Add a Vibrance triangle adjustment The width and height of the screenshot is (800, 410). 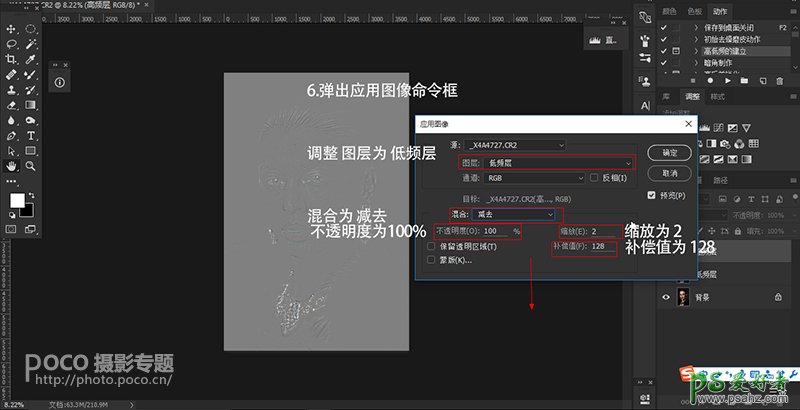pyautogui.click(x=746, y=127)
